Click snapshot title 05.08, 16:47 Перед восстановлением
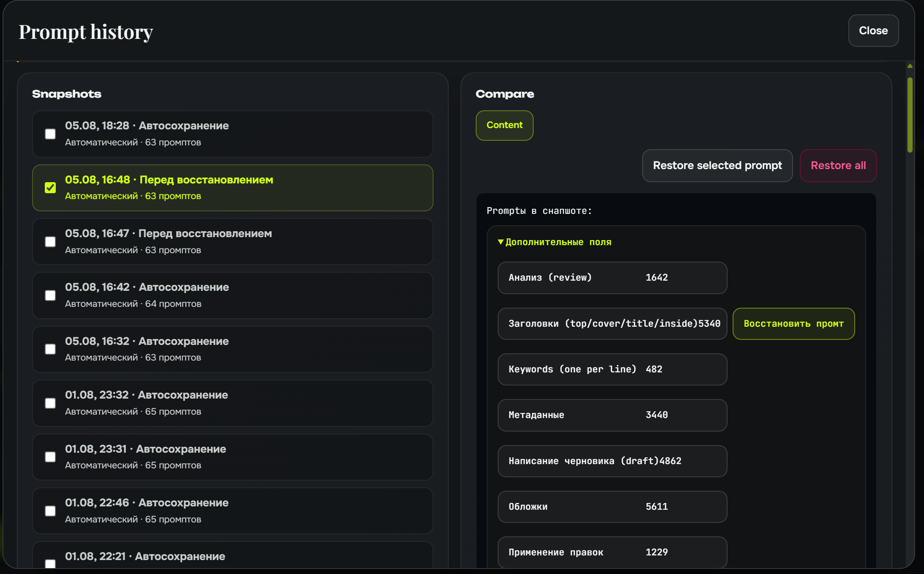This screenshot has height=574, width=924. click(x=168, y=234)
